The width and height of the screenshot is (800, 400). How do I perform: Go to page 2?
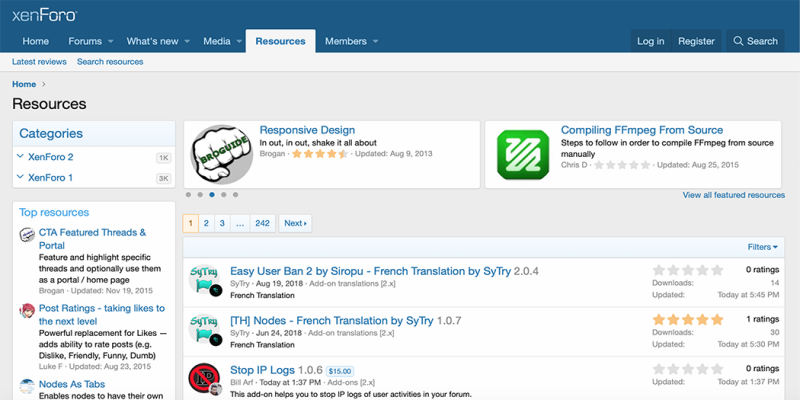206,223
